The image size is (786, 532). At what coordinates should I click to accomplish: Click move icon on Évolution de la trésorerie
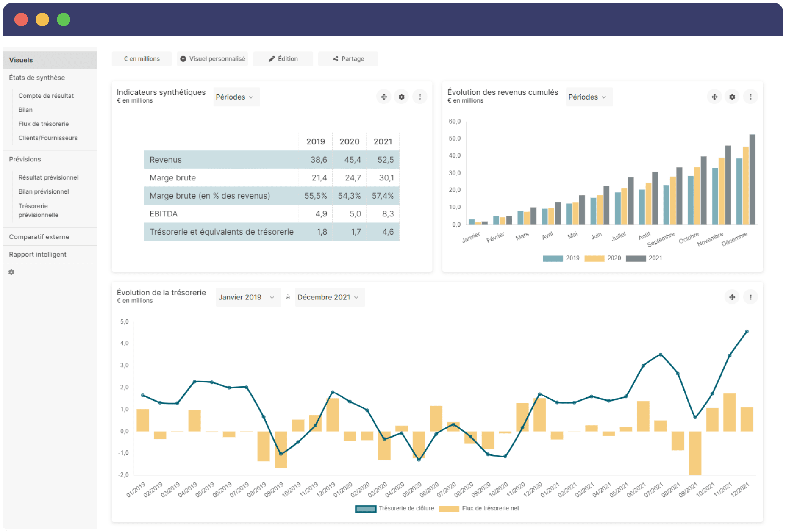pos(732,297)
